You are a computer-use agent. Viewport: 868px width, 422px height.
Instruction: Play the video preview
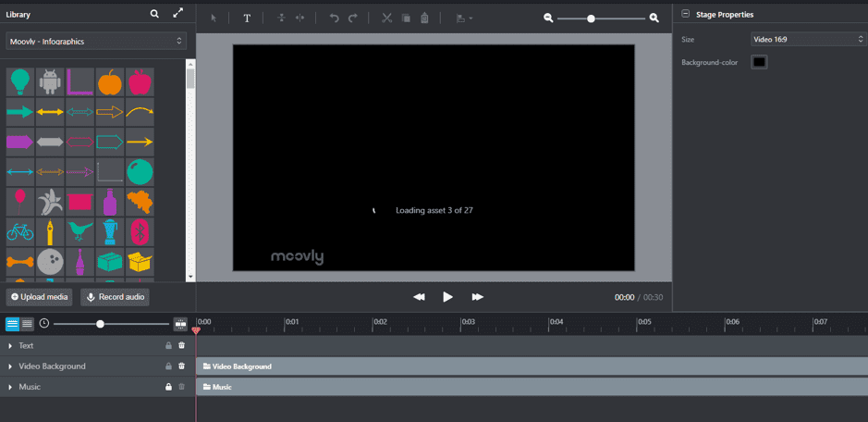[x=447, y=297]
